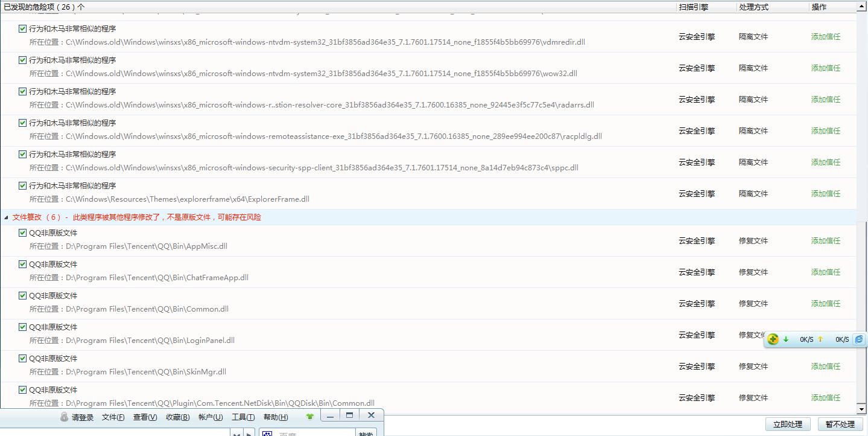Click 添加信任 on the sppc.dll row
Viewport: 868px width, 436px height.
pos(826,162)
